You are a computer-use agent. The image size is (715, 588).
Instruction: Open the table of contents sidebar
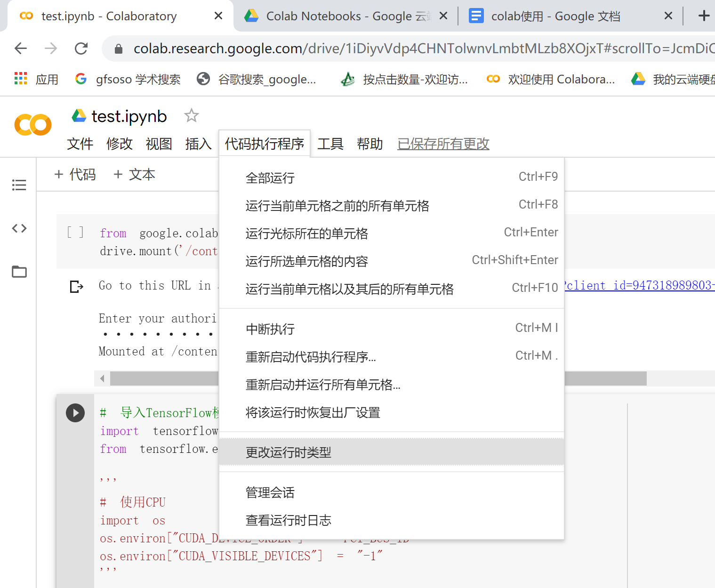point(19,185)
